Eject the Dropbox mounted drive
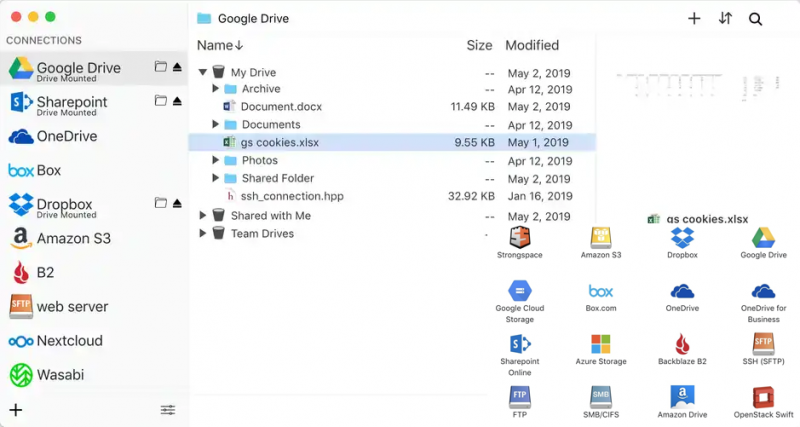 tap(177, 203)
